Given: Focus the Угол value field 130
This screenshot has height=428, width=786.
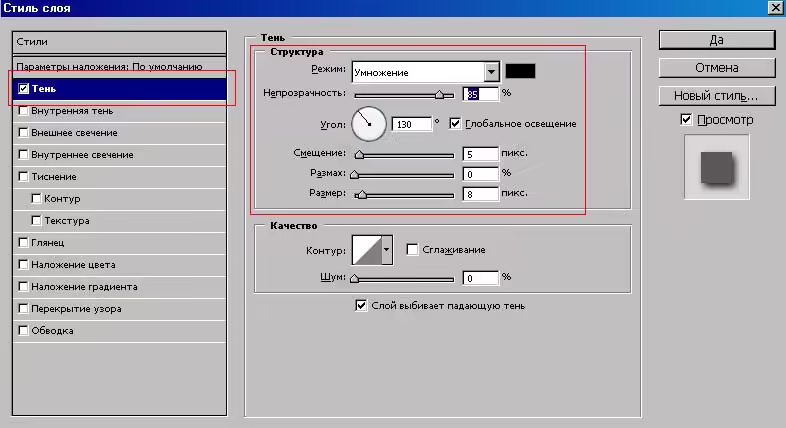Looking at the screenshot, I should click(x=412, y=124).
